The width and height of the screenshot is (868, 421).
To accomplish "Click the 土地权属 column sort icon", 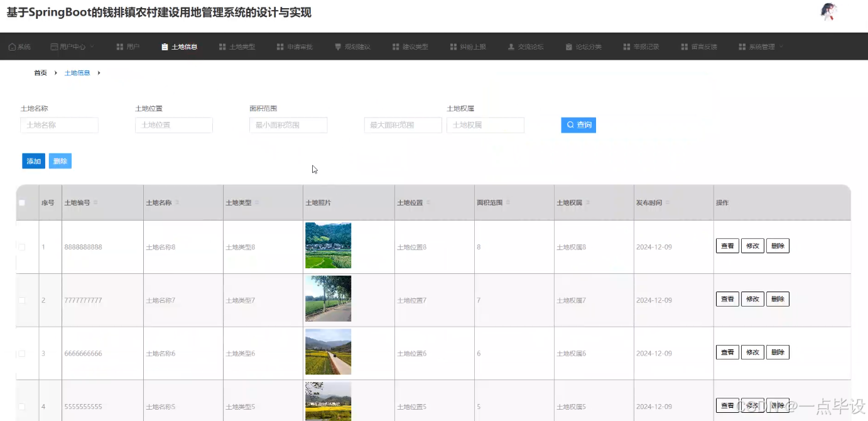I will click(588, 203).
